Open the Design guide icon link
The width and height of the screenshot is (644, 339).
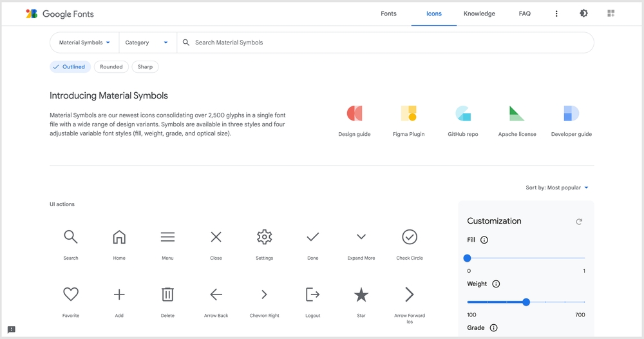(x=354, y=113)
